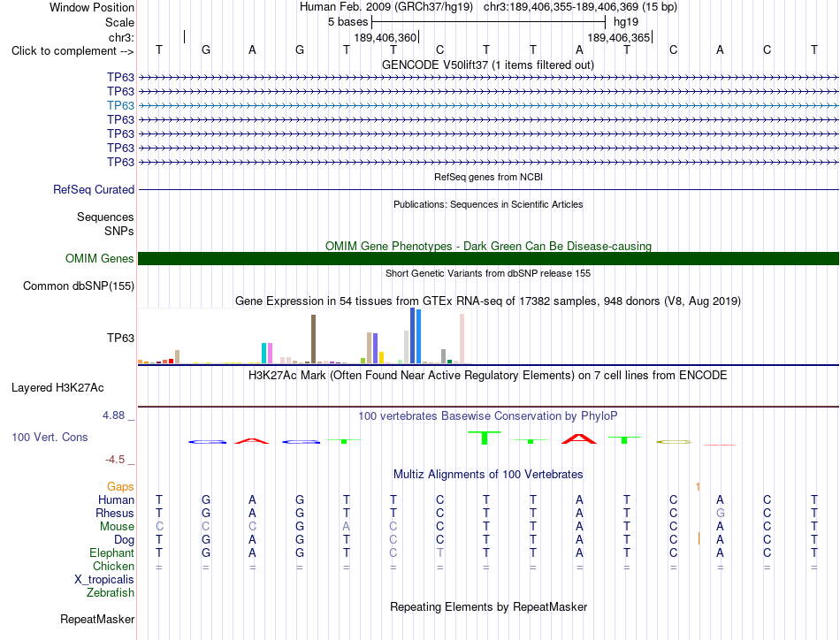
Task: Click position marker 189,406,365
Action: tap(619, 37)
